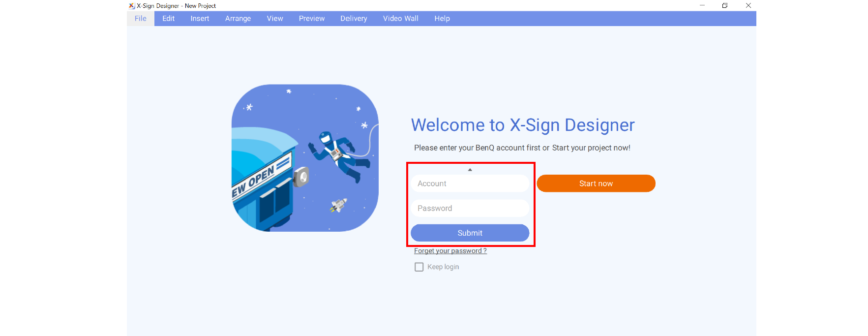Minimize the X-Sign Designer window
The height and width of the screenshot is (336, 868).
point(702,5)
